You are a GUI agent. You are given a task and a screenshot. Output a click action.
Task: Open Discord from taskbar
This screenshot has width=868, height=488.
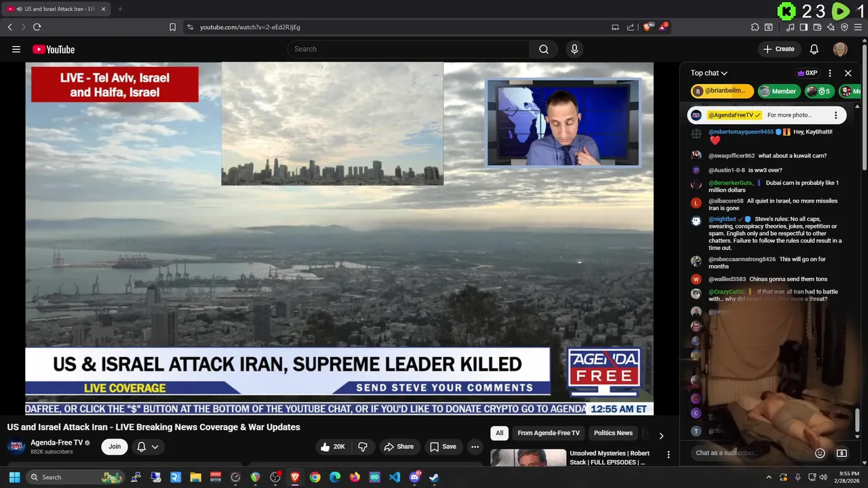coord(414,477)
